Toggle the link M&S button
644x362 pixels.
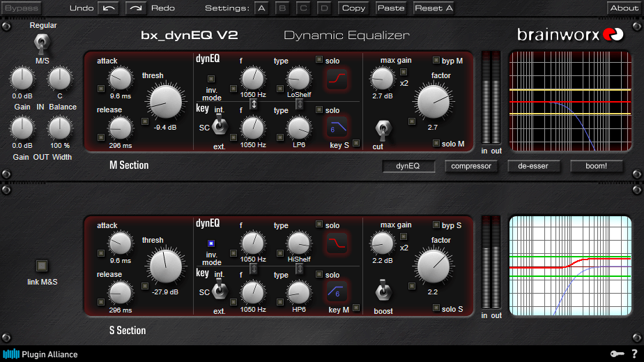(42, 266)
